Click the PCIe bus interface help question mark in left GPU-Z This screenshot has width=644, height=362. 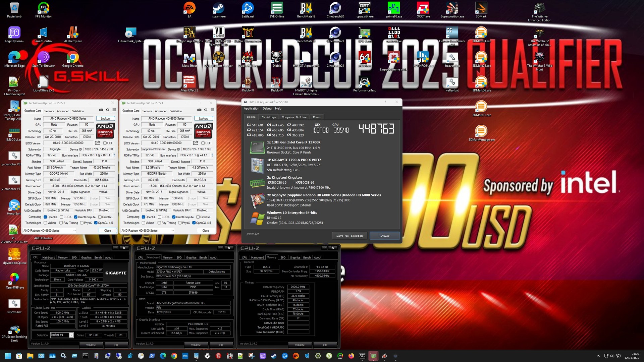click(114, 156)
